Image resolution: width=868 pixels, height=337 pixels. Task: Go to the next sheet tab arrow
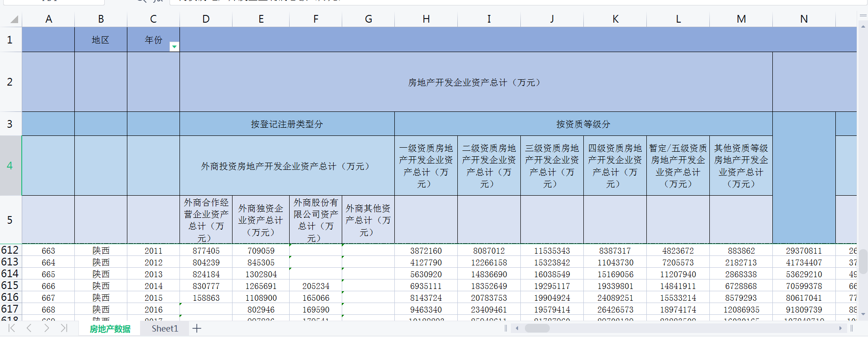pos(46,328)
